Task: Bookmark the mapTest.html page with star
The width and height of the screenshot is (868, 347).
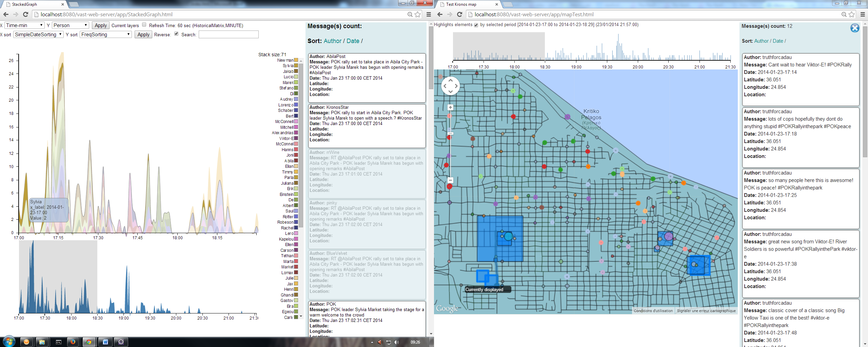Action: [x=851, y=14]
